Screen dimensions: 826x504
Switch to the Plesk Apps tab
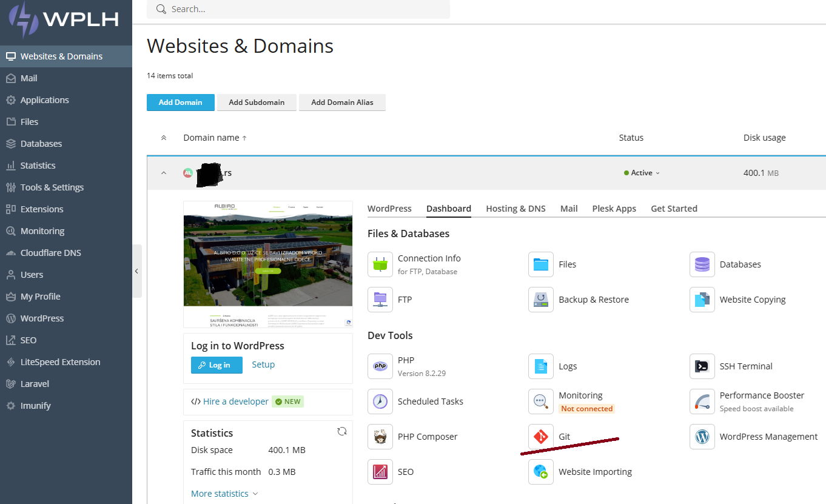614,209
